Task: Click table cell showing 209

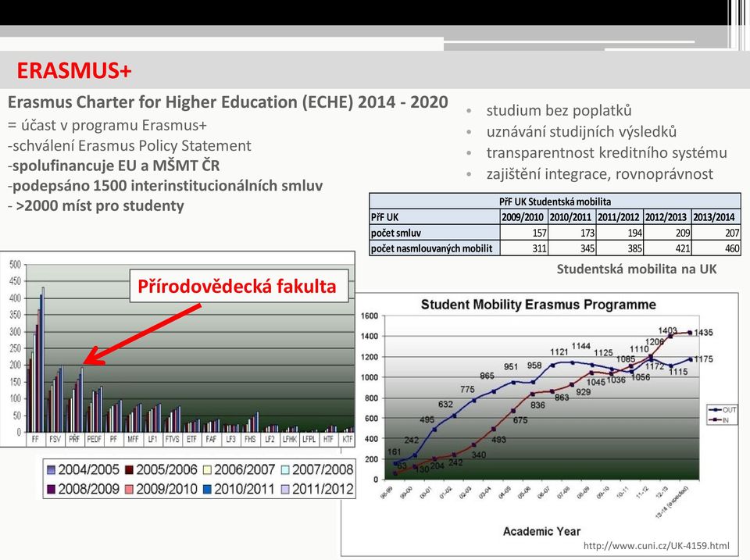Action: pos(667,233)
